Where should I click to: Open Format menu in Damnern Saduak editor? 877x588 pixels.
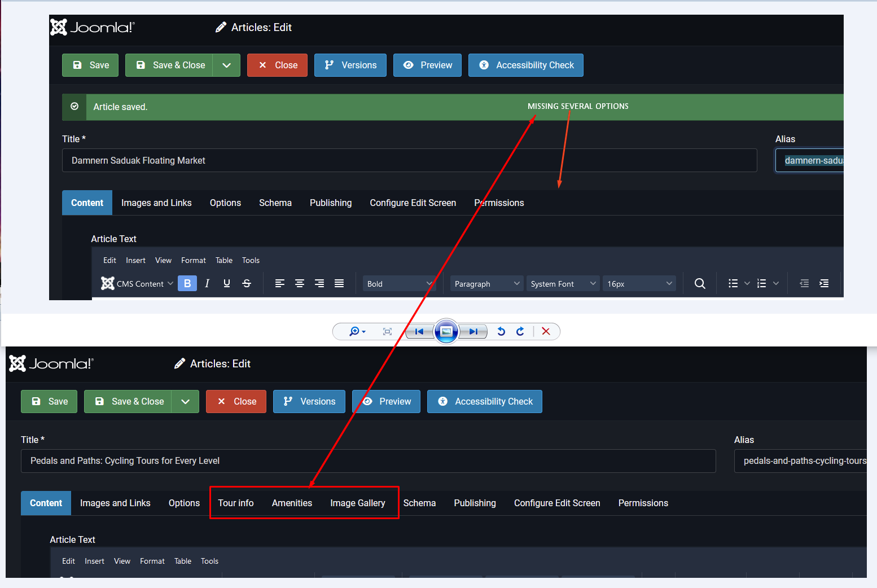194,260
